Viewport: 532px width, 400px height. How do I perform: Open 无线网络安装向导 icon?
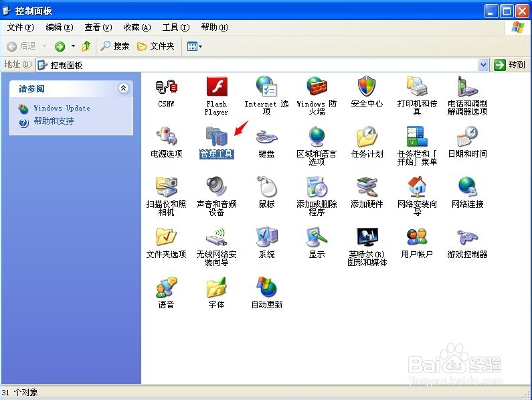(216, 237)
